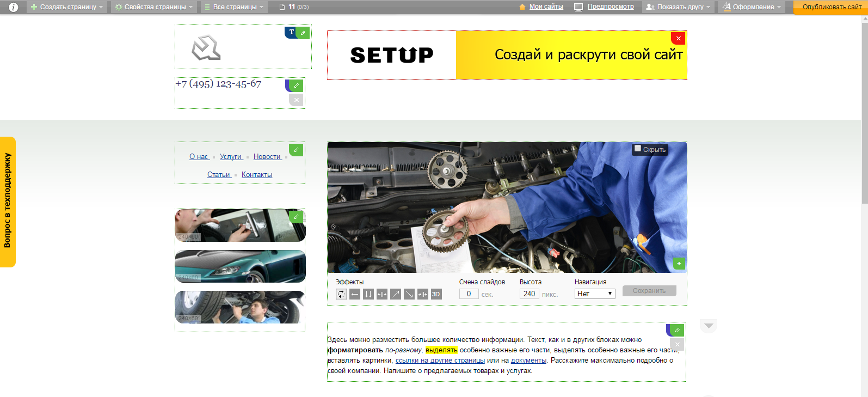
Task: Click Опубликовать сайт button
Action: tap(830, 7)
